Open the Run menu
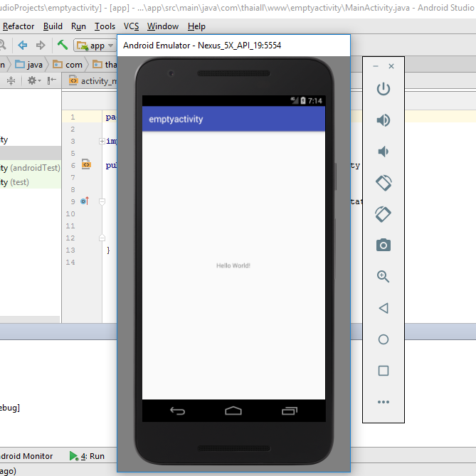 pos(79,26)
